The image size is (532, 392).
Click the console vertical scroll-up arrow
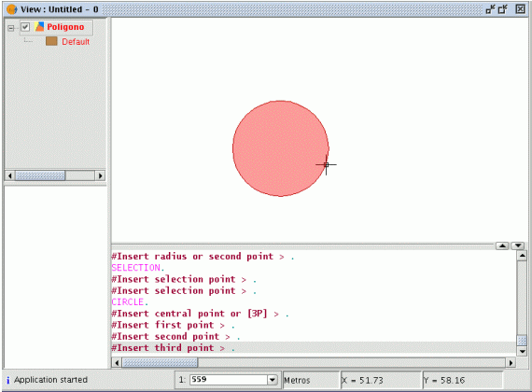click(x=522, y=256)
